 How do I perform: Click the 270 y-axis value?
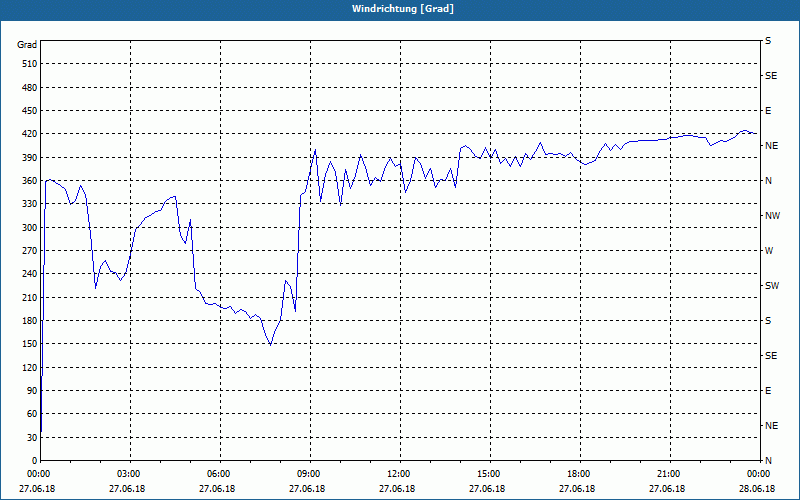pyautogui.click(x=30, y=251)
